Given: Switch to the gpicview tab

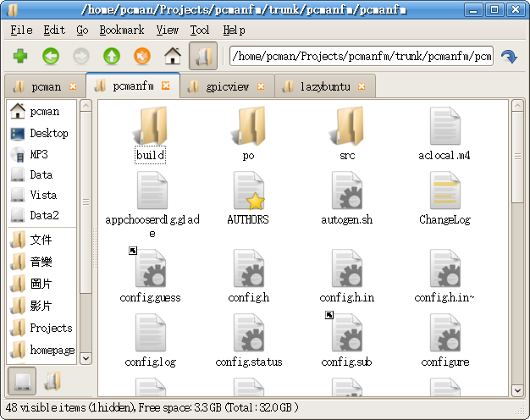Looking at the screenshot, I should [227, 86].
